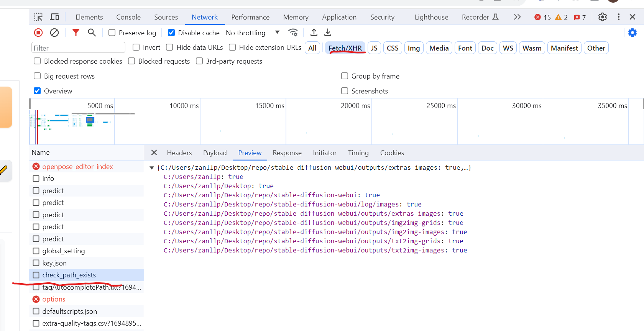Uncheck Overview checkbox
The width and height of the screenshot is (644, 331).
coord(37,91)
